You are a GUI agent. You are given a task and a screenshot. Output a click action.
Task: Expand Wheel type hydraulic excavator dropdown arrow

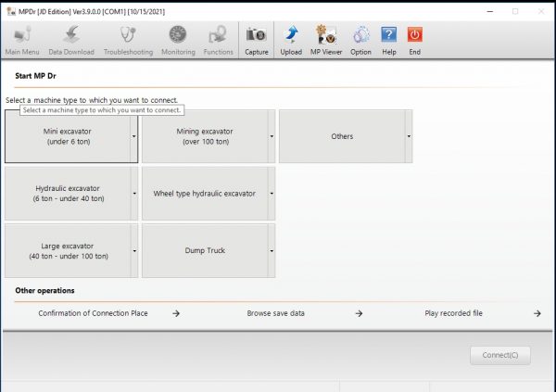pyautogui.click(x=272, y=194)
